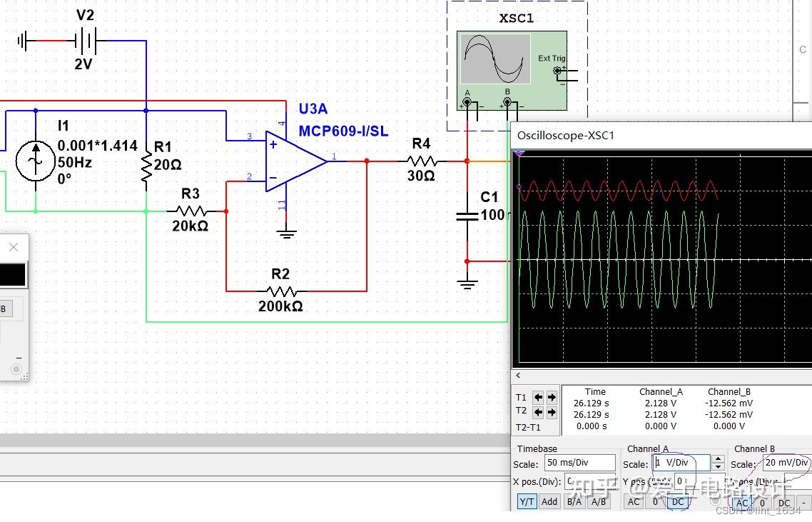Click the T2 left arrow cursor control

tap(537, 412)
